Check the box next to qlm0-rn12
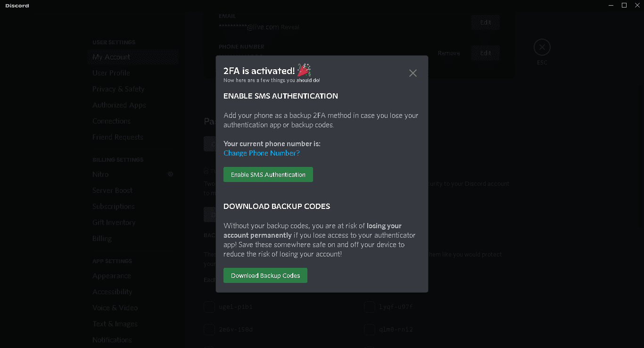The image size is (644, 348). [x=370, y=329]
